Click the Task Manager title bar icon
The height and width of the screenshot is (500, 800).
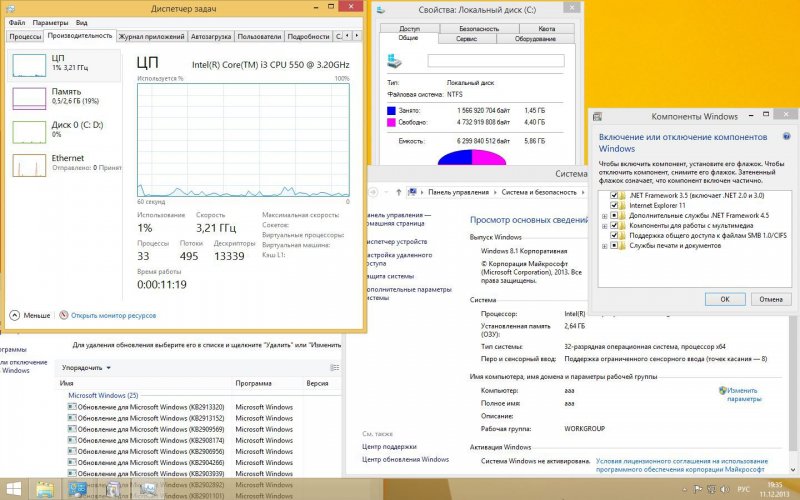click(x=11, y=9)
